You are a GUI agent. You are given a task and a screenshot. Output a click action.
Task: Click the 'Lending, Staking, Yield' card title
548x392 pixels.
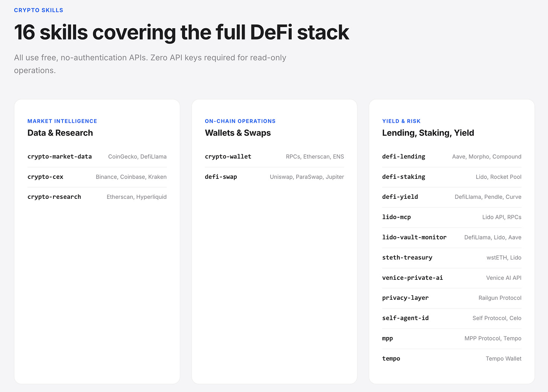pos(428,133)
